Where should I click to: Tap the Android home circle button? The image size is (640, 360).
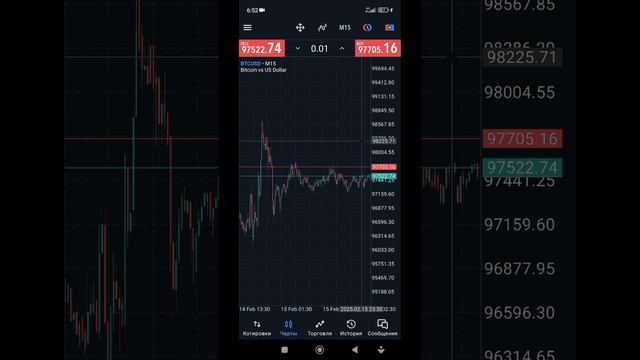pos(320,350)
